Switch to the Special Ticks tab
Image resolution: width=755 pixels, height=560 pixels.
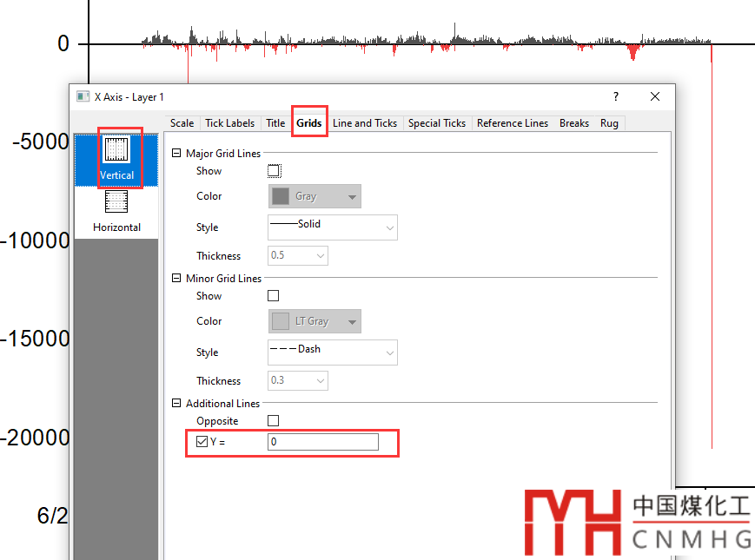pyautogui.click(x=437, y=123)
